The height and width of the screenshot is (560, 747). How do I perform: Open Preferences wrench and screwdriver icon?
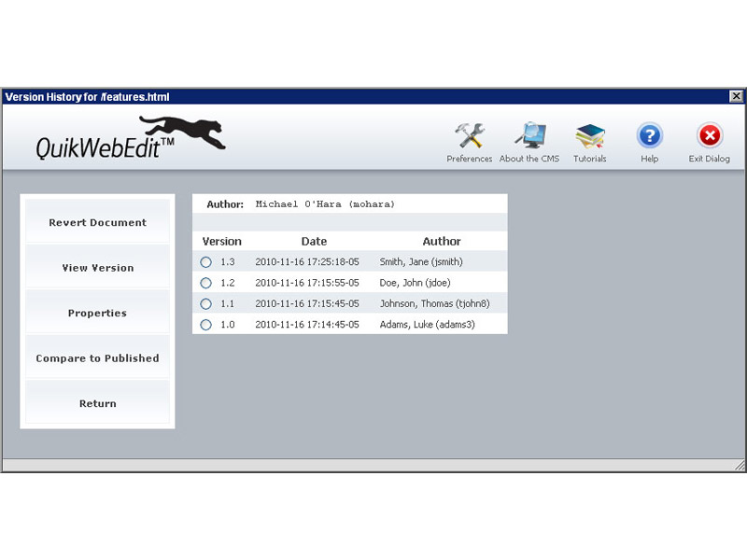tap(469, 137)
